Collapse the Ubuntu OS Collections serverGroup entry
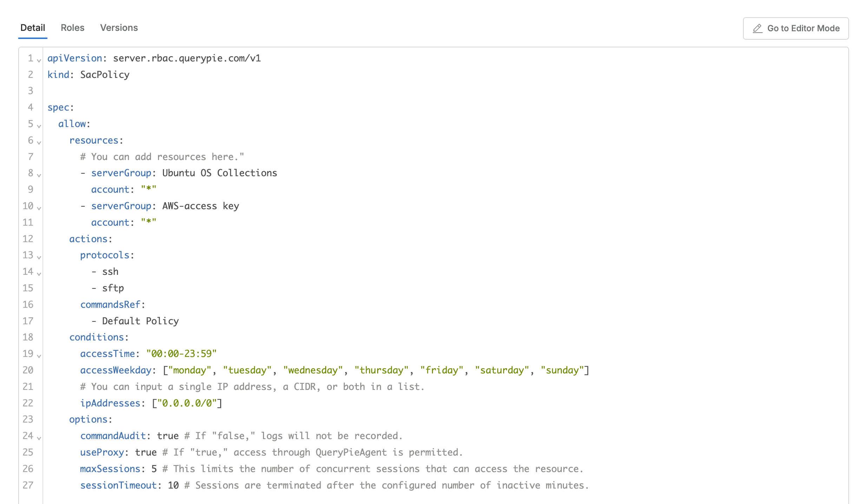Image resolution: width=868 pixels, height=504 pixels. [39, 175]
